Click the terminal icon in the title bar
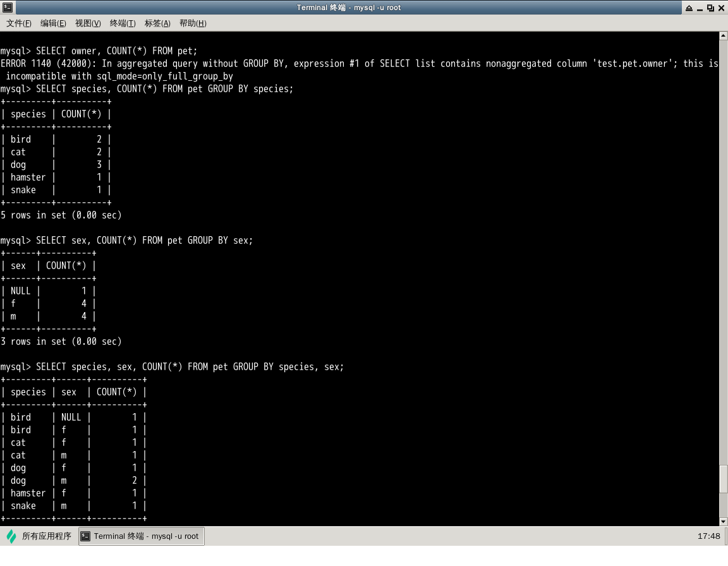Screen dimensions: 728x566 point(6,8)
